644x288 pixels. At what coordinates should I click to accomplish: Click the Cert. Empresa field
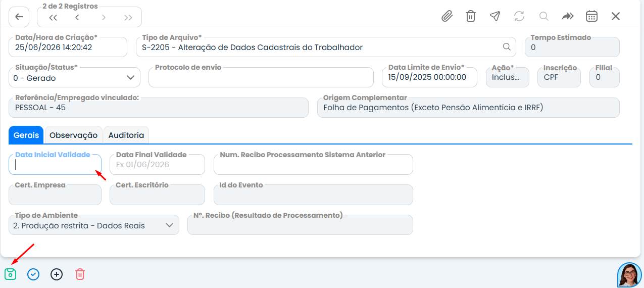click(x=55, y=195)
